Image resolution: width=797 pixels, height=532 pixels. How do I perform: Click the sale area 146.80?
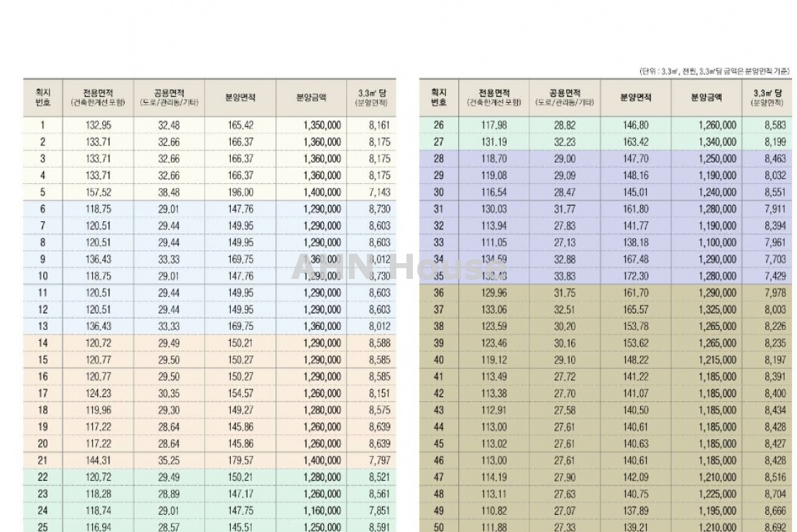tap(636, 125)
